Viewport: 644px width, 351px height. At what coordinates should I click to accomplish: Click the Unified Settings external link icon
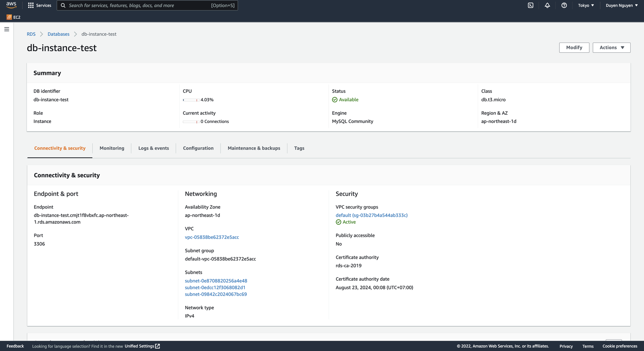click(158, 346)
